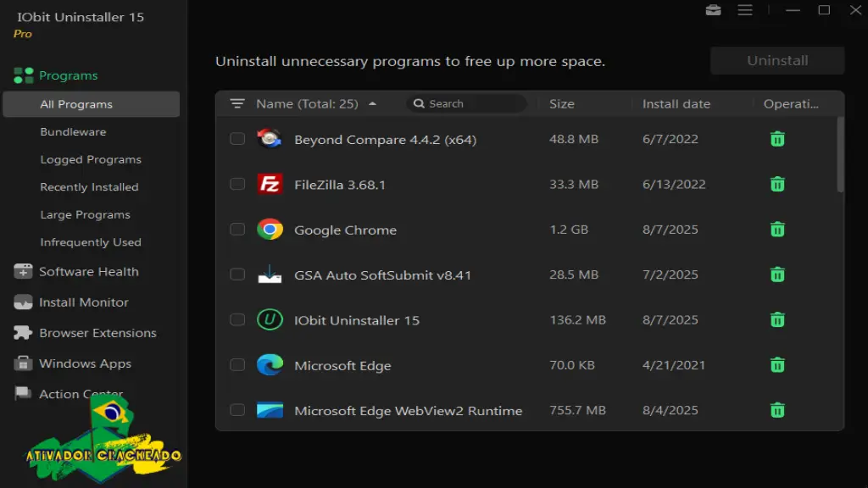Click the Microsoft Edge app icon

pyautogui.click(x=270, y=365)
